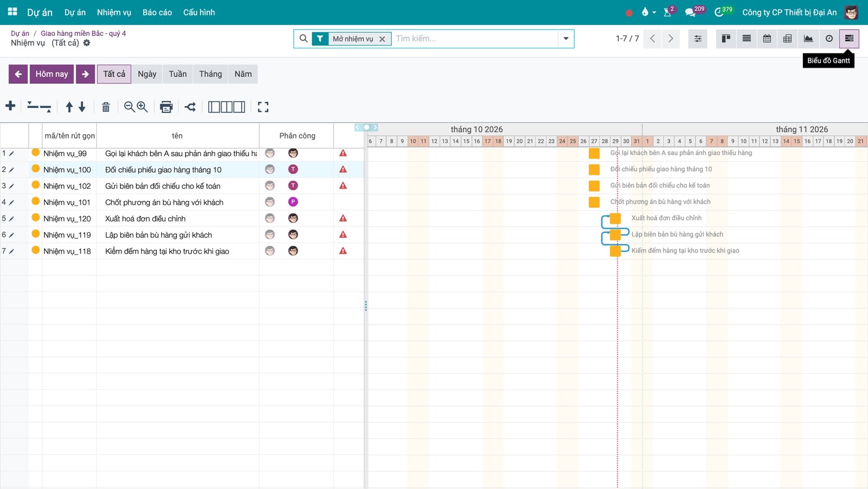The image size is (868, 489).
Task: Enter fullscreen mode for the Gantt chart
Action: tap(263, 107)
